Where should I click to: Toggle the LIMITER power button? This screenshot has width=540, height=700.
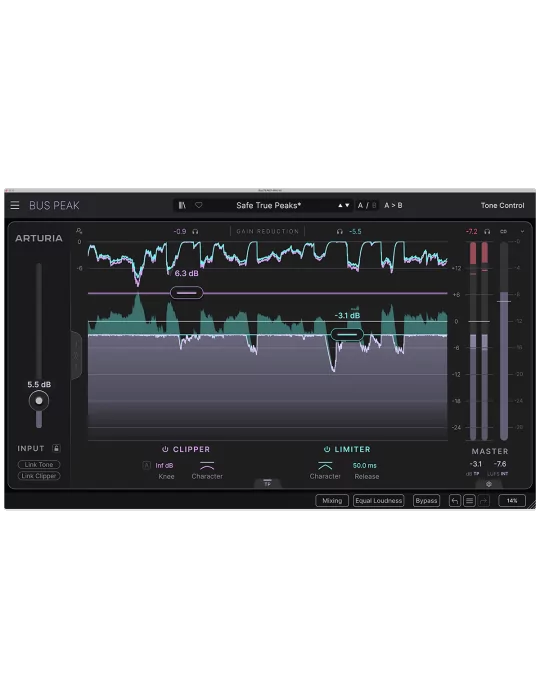327,449
